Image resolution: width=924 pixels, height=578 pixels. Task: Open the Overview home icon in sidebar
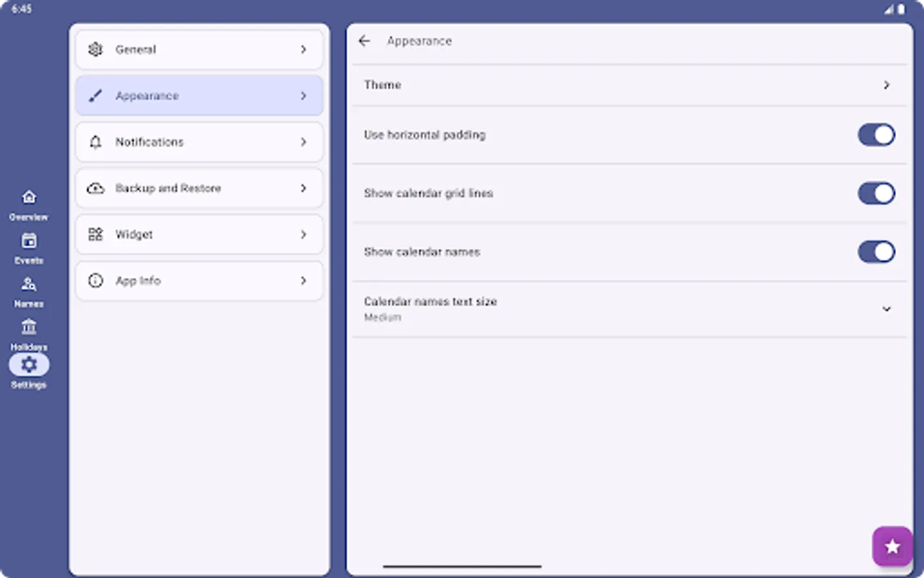(x=29, y=197)
